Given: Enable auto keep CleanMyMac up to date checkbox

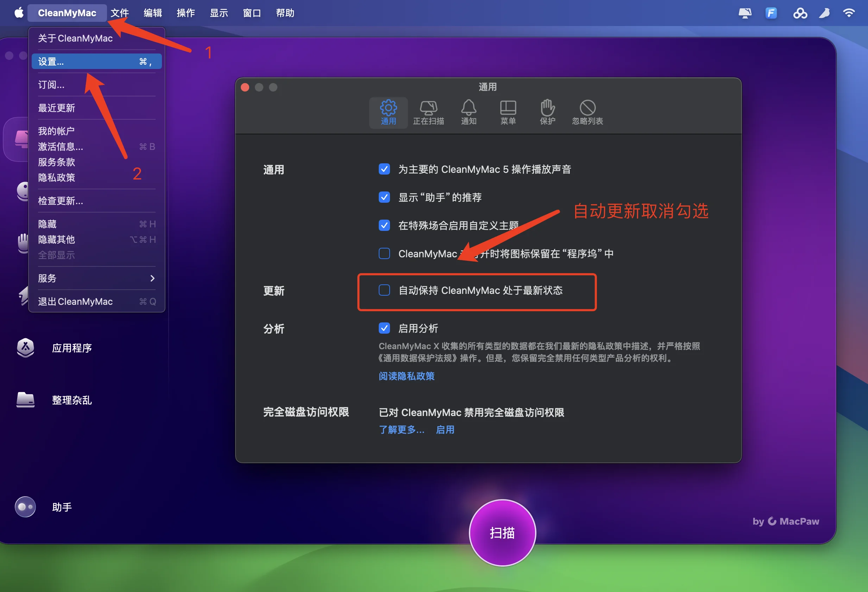Looking at the screenshot, I should pyautogui.click(x=384, y=290).
